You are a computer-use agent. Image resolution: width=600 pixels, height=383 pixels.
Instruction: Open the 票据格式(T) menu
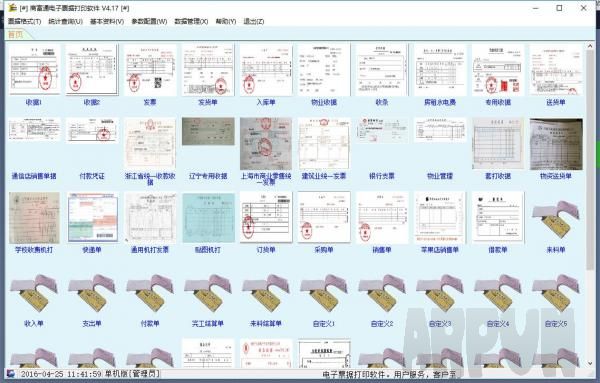click(24, 21)
